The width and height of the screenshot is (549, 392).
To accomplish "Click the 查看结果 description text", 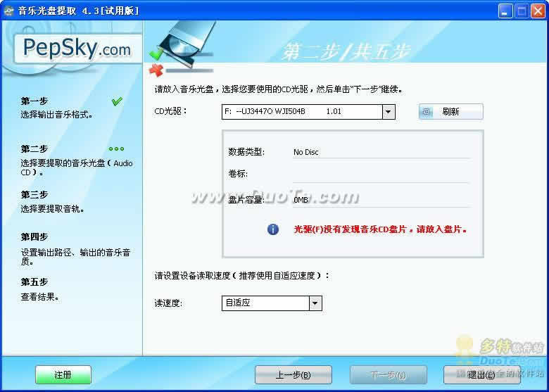I will point(39,297).
